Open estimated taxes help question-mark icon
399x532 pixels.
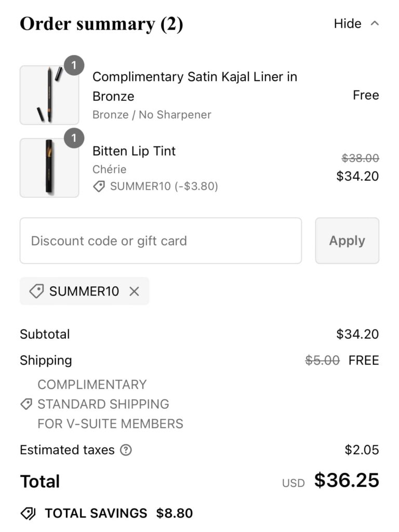pos(126,450)
